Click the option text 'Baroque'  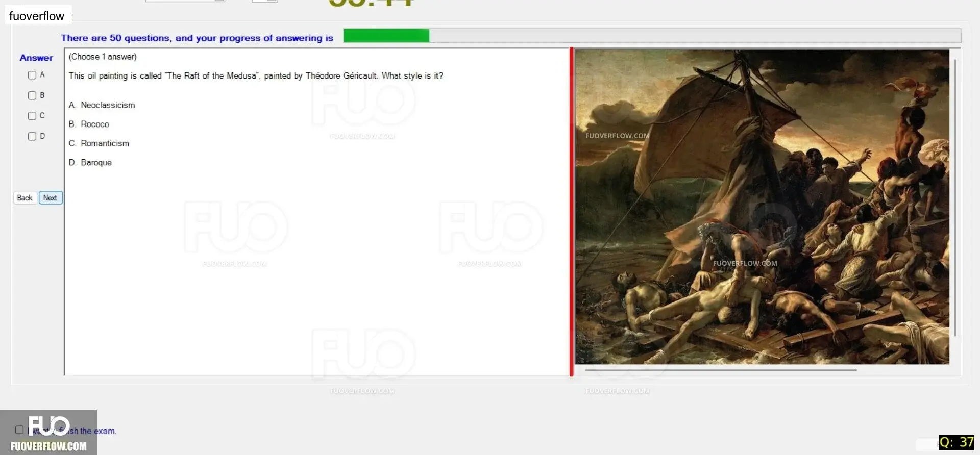(96, 163)
